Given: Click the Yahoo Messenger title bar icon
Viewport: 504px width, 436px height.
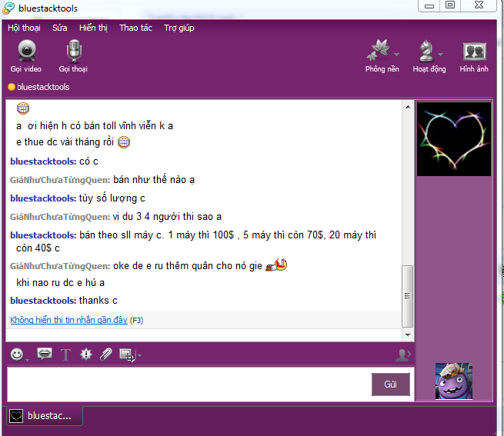Looking at the screenshot, I should pyautogui.click(x=8, y=8).
